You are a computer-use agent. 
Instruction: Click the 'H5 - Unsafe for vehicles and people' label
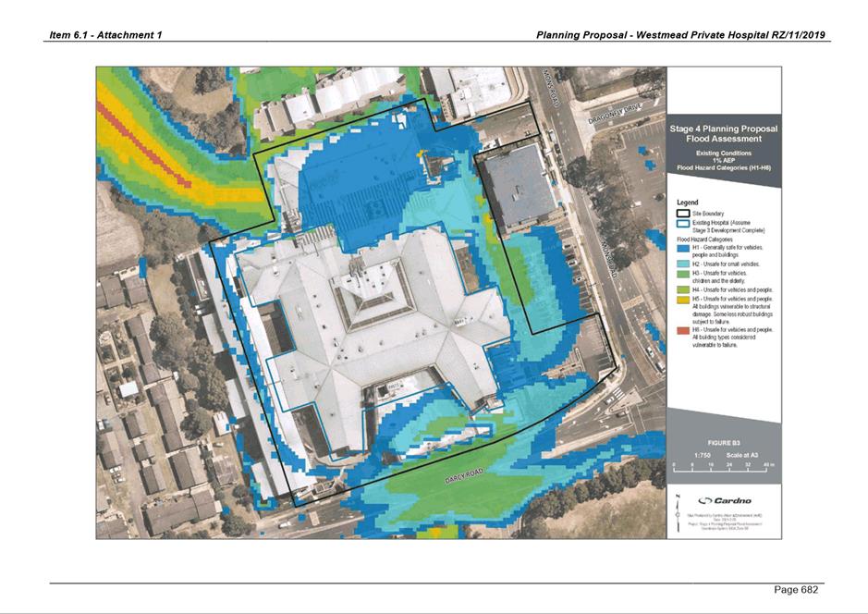[x=732, y=299]
